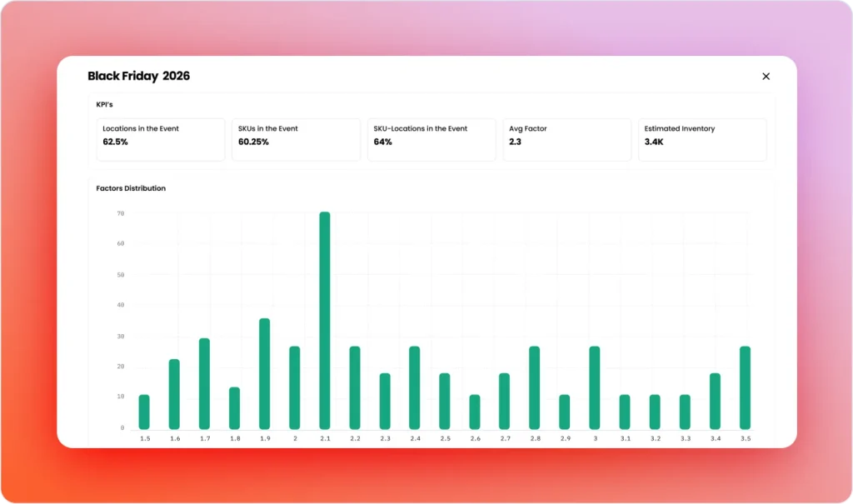Select the Estimated Inventory KPI card

coord(702,139)
